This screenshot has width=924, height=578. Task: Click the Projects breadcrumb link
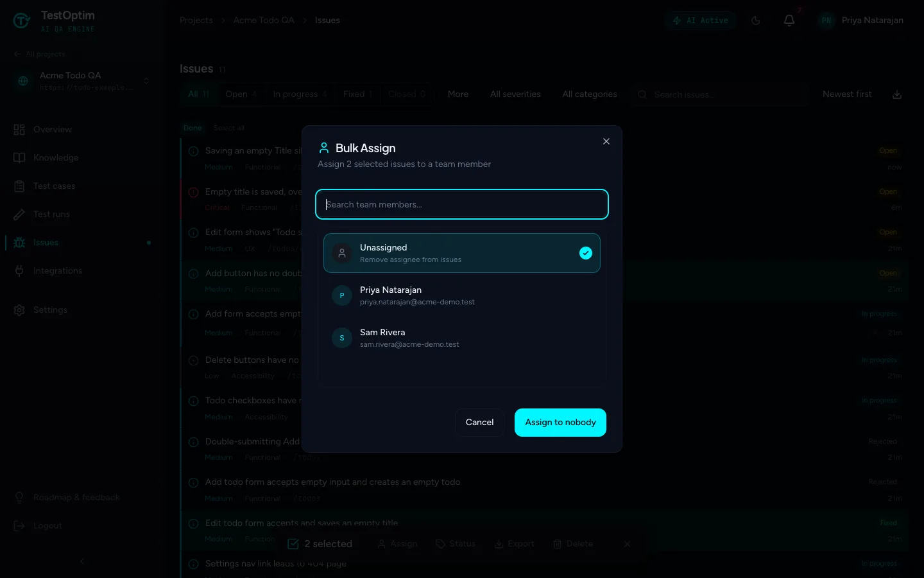[196, 21]
